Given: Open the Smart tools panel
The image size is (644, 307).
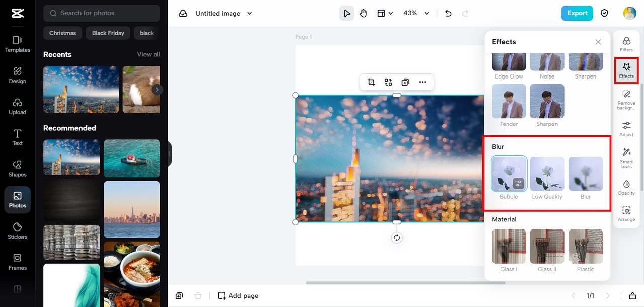Looking at the screenshot, I should click(x=626, y=158).
